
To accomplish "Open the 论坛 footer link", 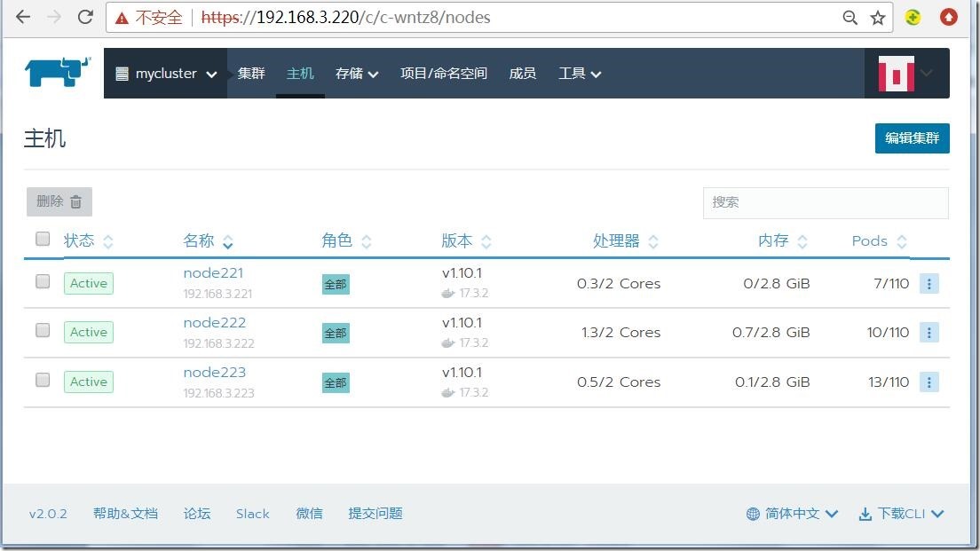I will [197, 514].
